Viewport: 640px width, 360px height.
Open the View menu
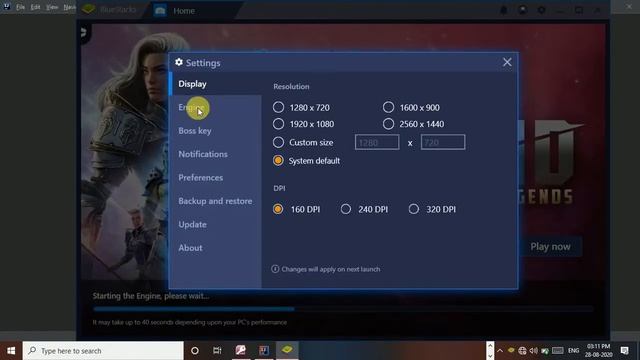tap(52, 7)
